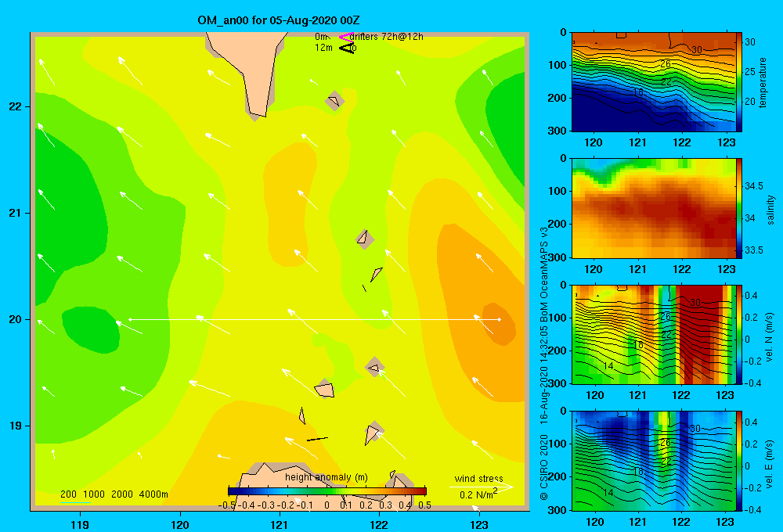Click the '200' depth contour legend value
783x532 pixels.
(x=68, y=494)
